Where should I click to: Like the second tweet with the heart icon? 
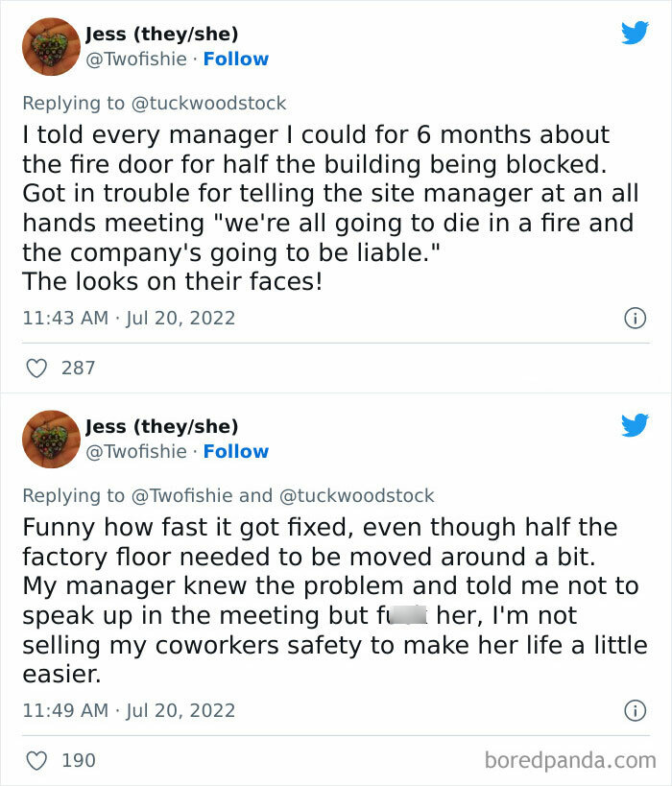[36, 760]
